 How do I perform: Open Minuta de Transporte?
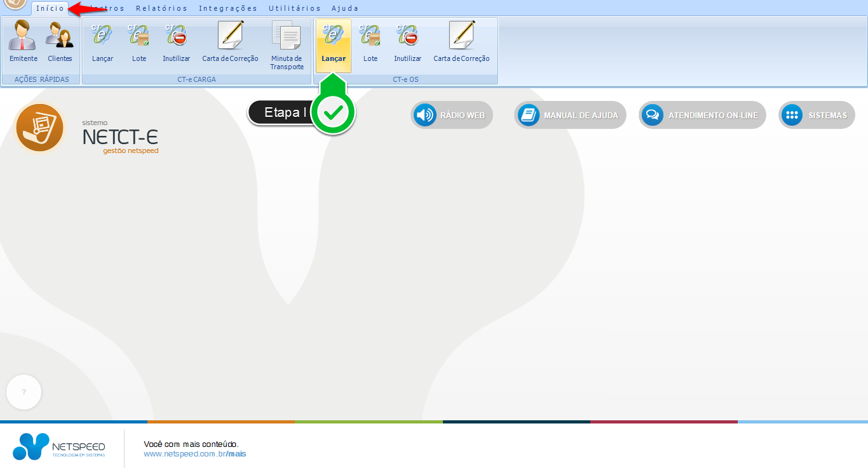click(287, 44)
